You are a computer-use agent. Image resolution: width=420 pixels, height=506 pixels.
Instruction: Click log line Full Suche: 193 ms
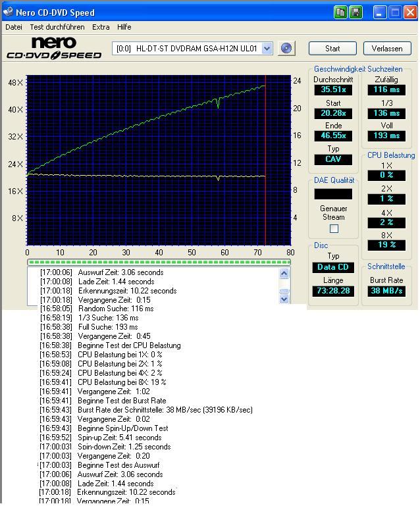[89, 327]
